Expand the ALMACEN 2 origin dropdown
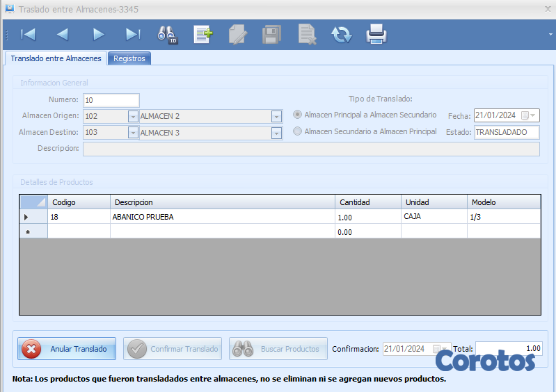The height and width of the screenshot is (392, 556). 276,116
